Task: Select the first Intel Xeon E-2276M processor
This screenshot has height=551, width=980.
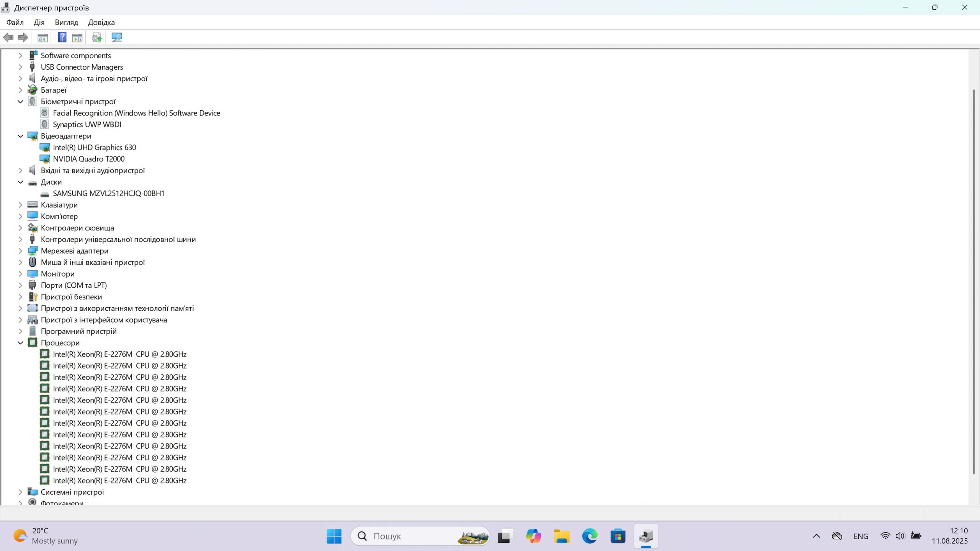Action: [x=119, y=354]
